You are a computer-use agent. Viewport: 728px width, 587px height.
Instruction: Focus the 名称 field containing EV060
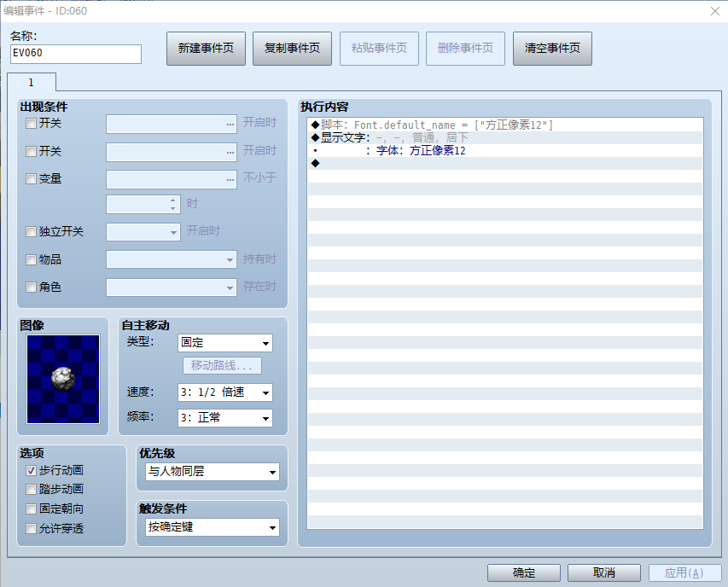pyautogui.click(x=76, y=54)
